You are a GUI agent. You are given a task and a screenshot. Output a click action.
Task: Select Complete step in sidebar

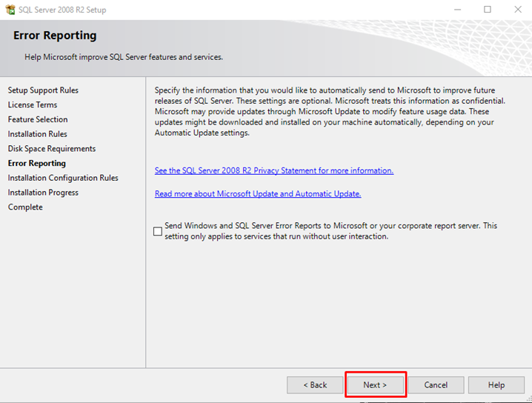pos(25,207)
